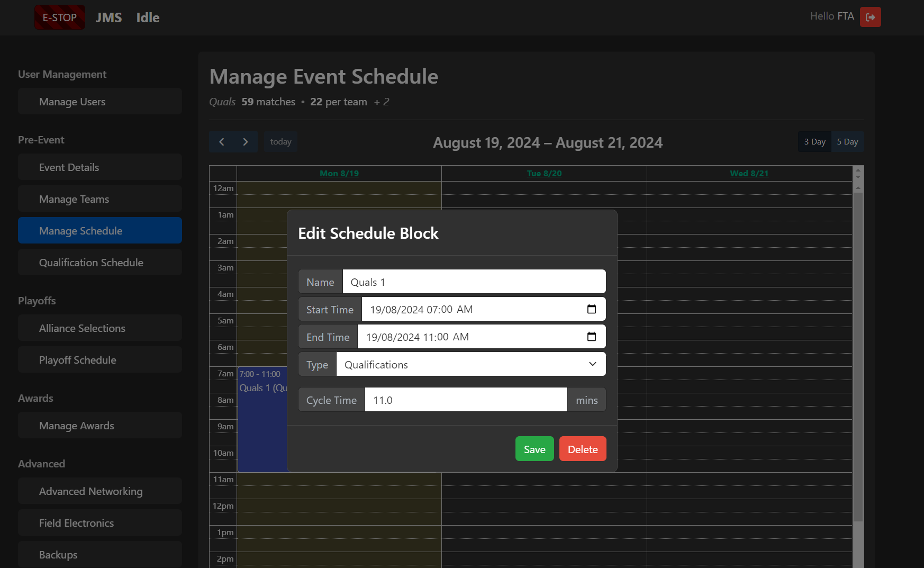Click the Tue 8/20 day header link
The width and height of the screenshot is (924, 568).
click(x=544, y=174)
